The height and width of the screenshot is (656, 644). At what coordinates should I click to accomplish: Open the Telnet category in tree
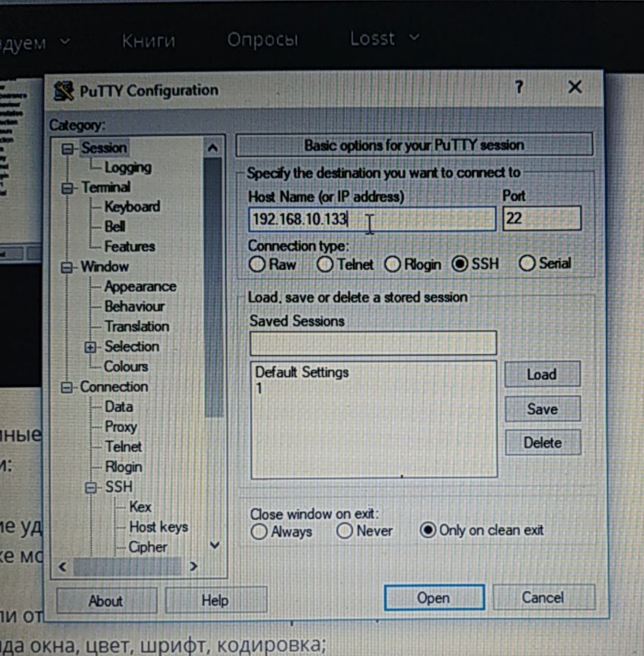124,447
